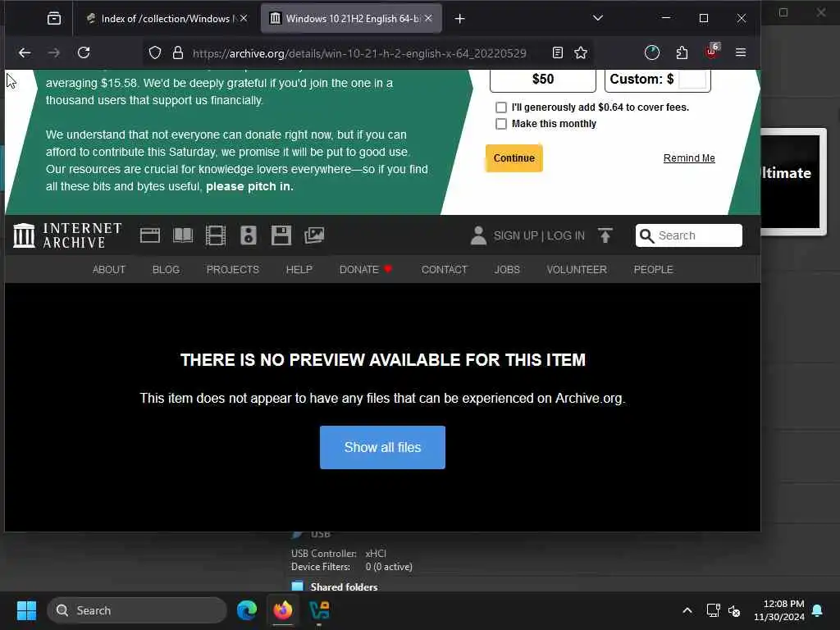Click the upload arrow icon
The height and width of the screenshot is (630, 840).
pyautogui.click(x=605, y=235)
